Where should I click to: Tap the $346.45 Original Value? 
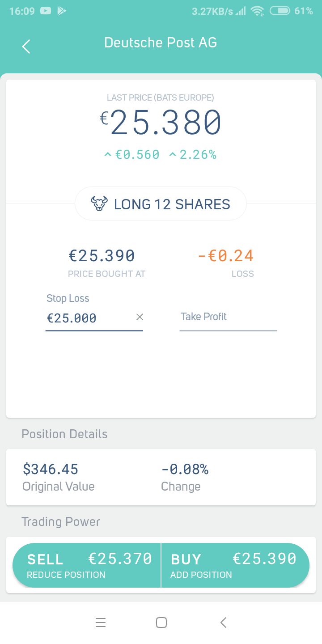click(51, 469)
